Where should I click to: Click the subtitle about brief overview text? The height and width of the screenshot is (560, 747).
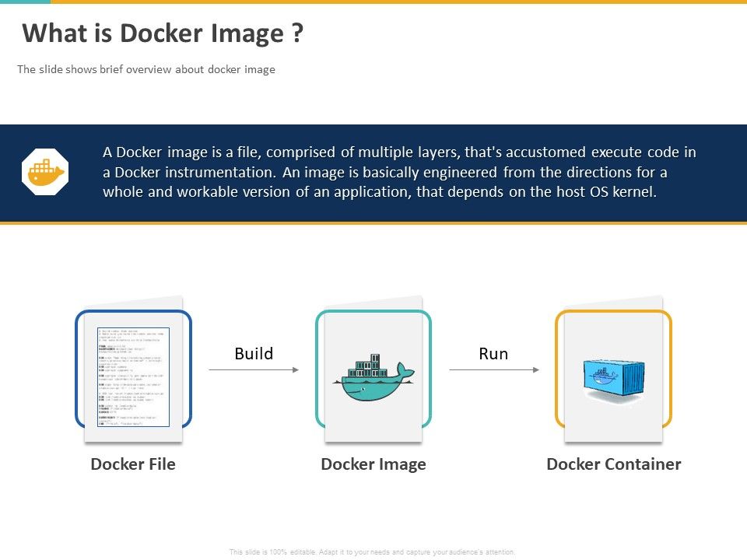click(x=146, y=69)
